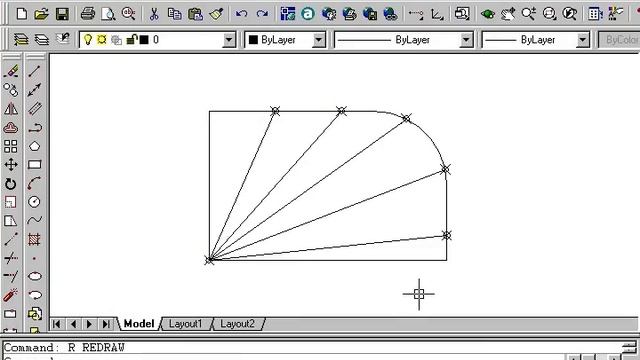
Task: Redo the last undone action
Action: [262, 14]
